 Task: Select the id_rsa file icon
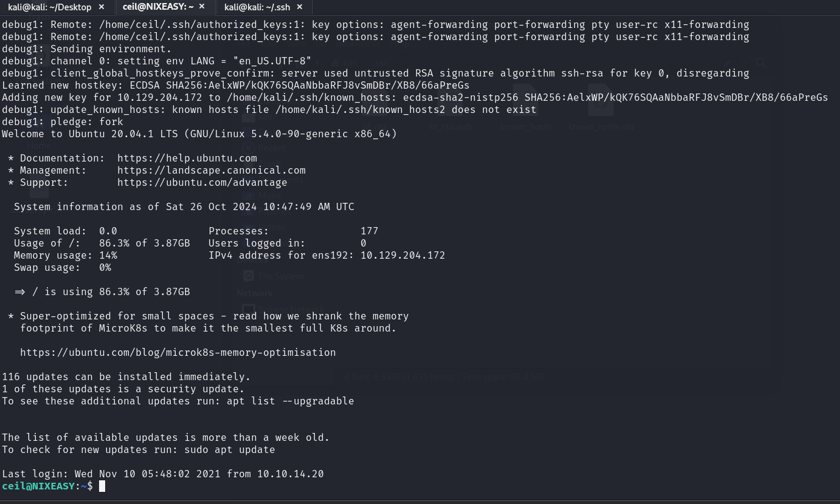click(375, 100)
